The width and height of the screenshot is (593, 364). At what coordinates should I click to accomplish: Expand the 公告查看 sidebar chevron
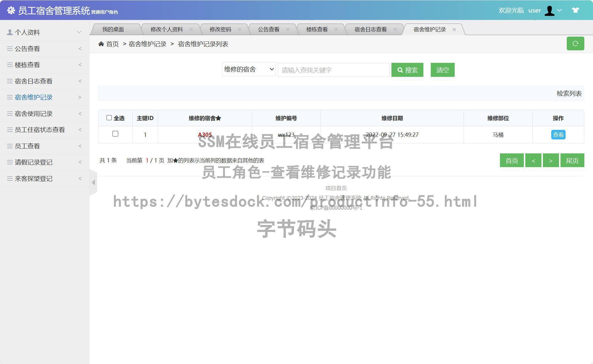[80, 49]
